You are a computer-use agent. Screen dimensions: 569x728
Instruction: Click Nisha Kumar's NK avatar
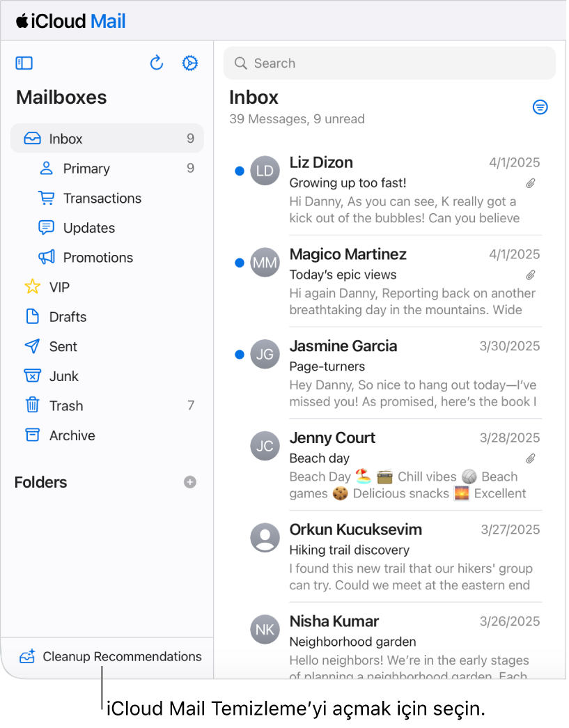pos(265,630)
